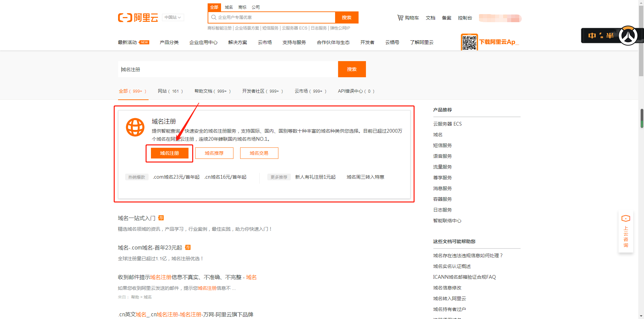Open the 产品分类 navigation menu
The height and width of the screenshot is (319, 644).
pyautogui.click(x=169, y=42)
